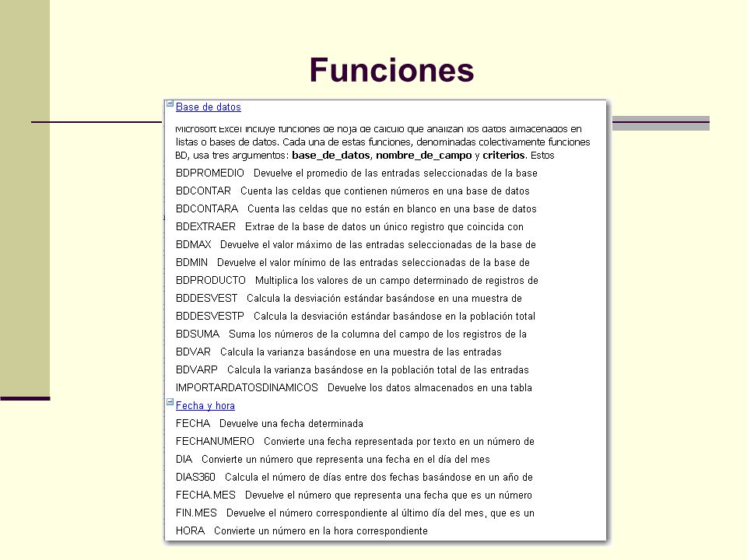Select the IMPORTARDATOSDINAMICOS function row
This screenshot has width=747, height=560.
point(354,387)
